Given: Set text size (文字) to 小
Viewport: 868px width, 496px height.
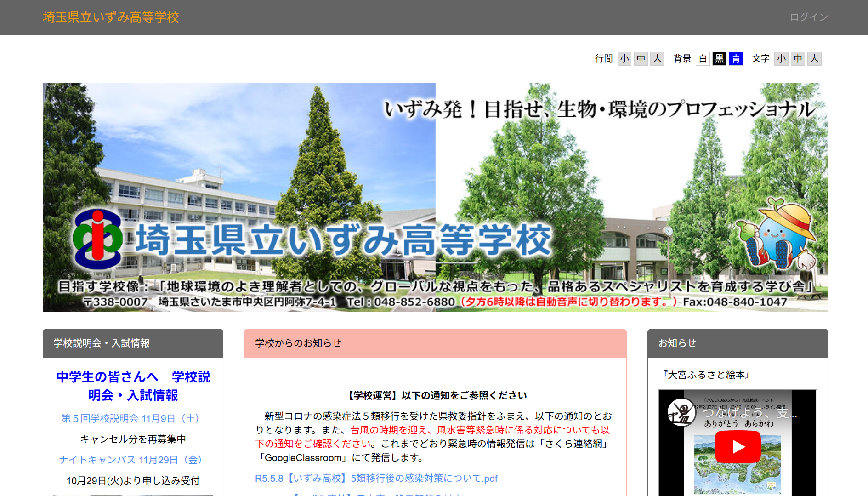Looking at the screenshot, I should click(x=781, y=58).
